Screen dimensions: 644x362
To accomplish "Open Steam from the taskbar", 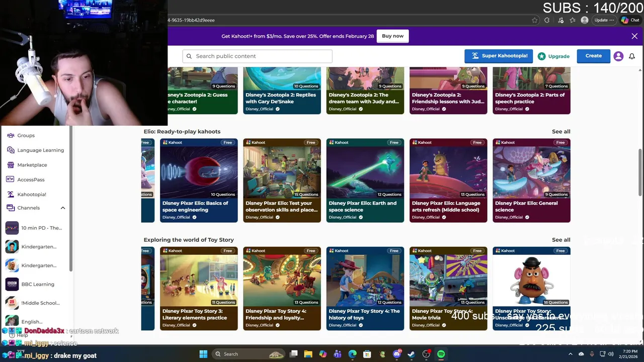I will [411, 354].
